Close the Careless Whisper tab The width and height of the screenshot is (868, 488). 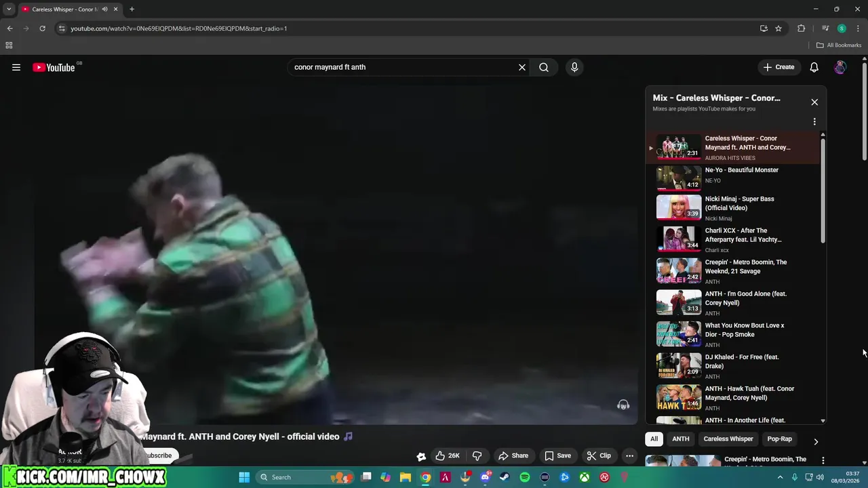click(x=115, y=9)
